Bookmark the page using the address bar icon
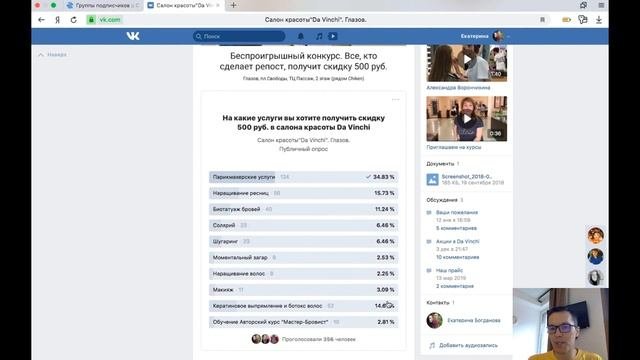This screenshot has width=640, height=360. pyautogui.click(x=542, y=20)
